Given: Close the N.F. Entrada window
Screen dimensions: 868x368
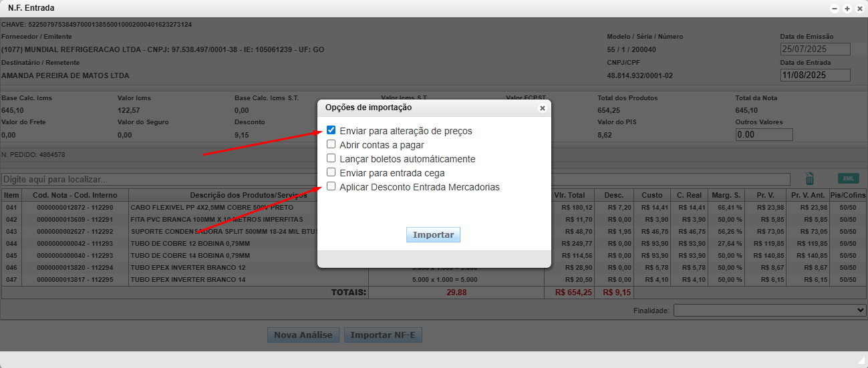Looking at the screenshot, I should click(859, 9).
